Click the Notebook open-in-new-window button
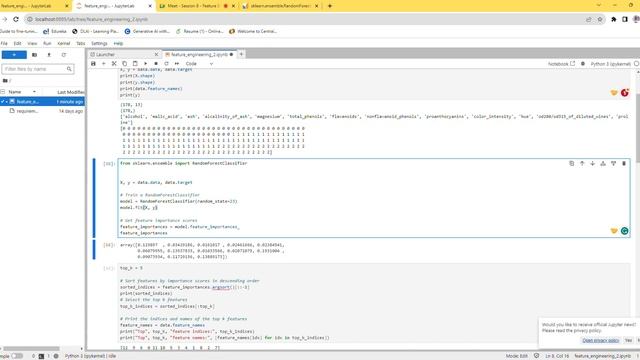640x360 pixels. pyautogui.click(x=561, y=64)
